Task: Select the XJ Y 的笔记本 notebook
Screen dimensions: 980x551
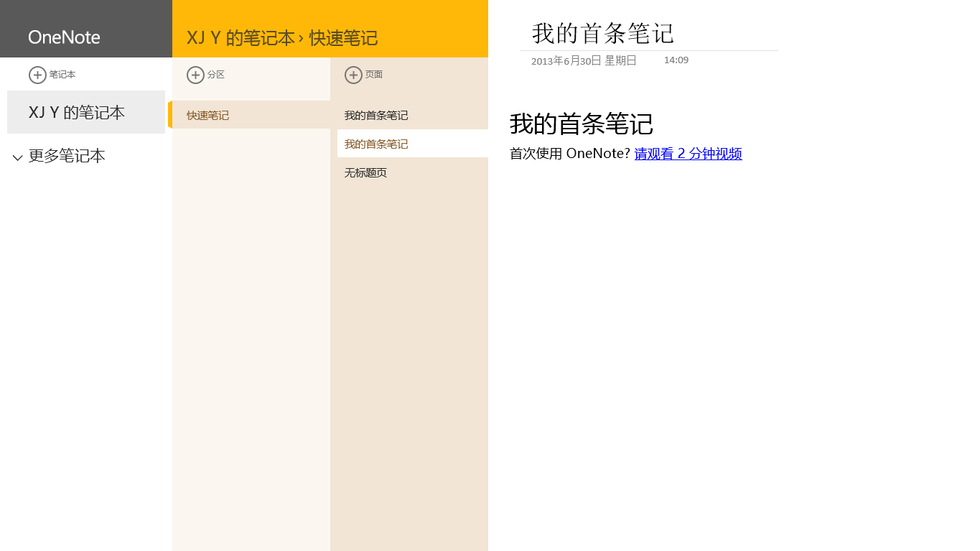Action: click(86, 112)
